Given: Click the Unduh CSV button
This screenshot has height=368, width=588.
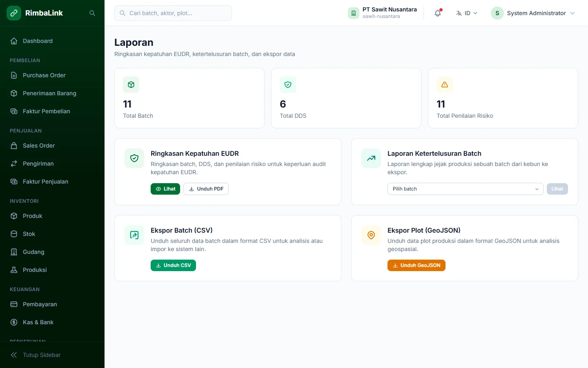Looking at the screenshot, I should (x=173, y=265).
